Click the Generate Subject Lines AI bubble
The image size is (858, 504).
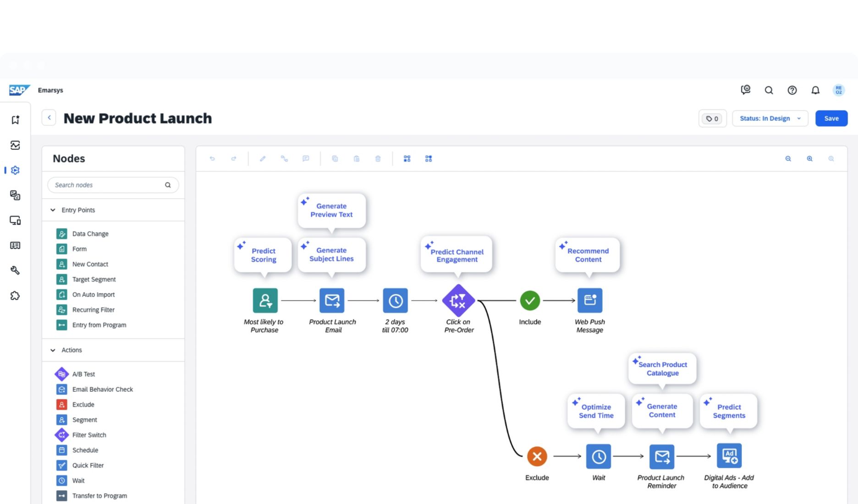(x=331, y=255)
